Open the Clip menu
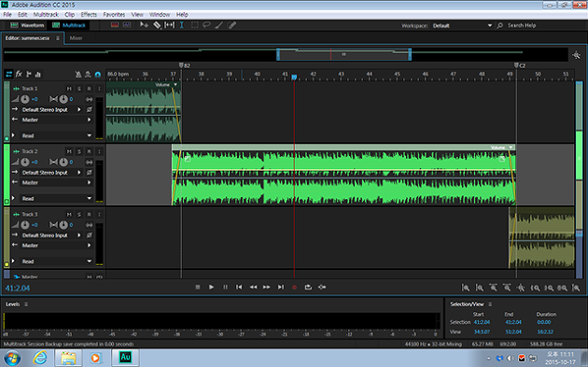 tap(69, 15)
